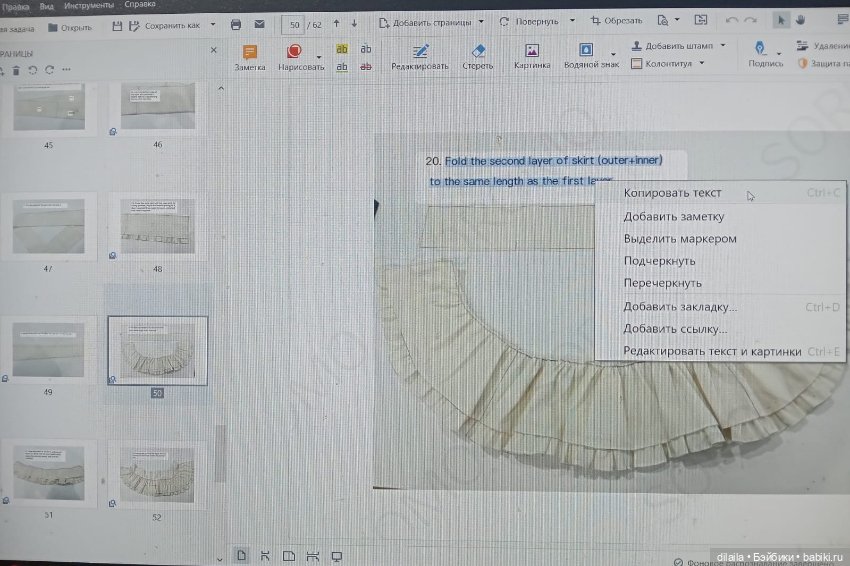Open the page 51 thumbnail

coord(47,470)
